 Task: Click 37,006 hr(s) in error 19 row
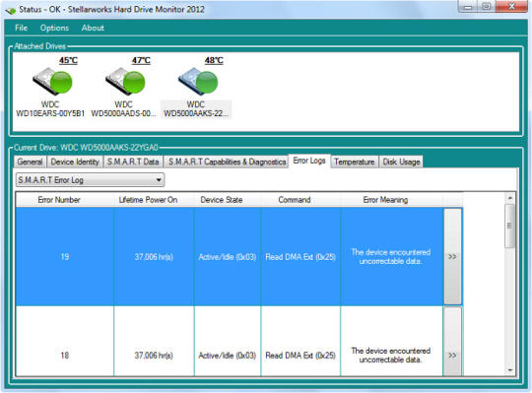[x=154, y=257]
